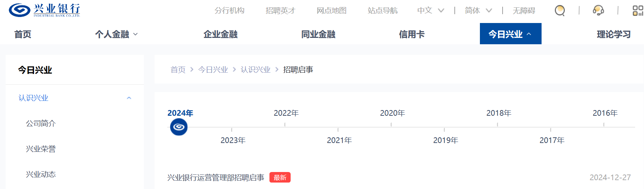The height and width of the screenshot is (189, 644).
Task: Open 兴业荣誉 in the sidebar
Action: click(41, 149)
